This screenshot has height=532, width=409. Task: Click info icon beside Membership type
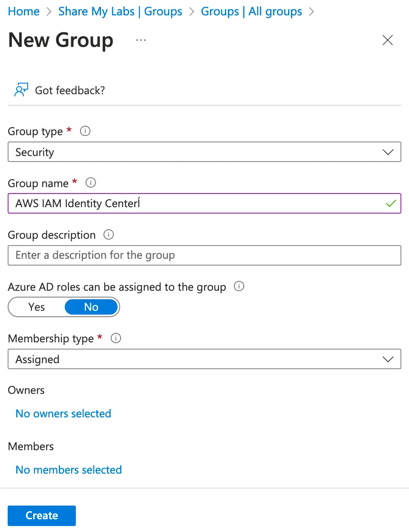pos(116,338)
